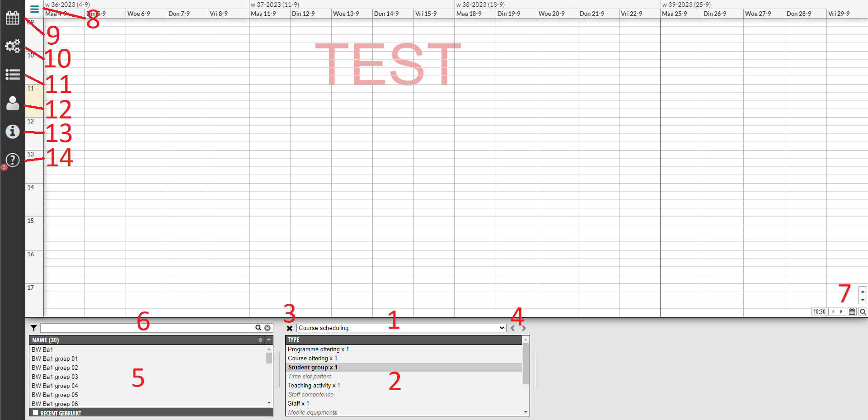The height and width of the screenshot is (420, 868).
Task: Open the user profile sidebar icon
Action: click(13, 103)
